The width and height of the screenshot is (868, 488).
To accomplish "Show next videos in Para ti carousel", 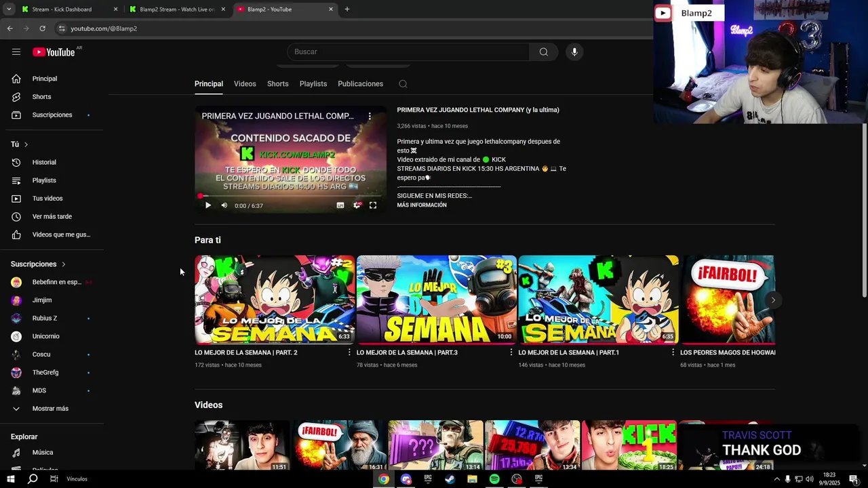I will point(773,300).
